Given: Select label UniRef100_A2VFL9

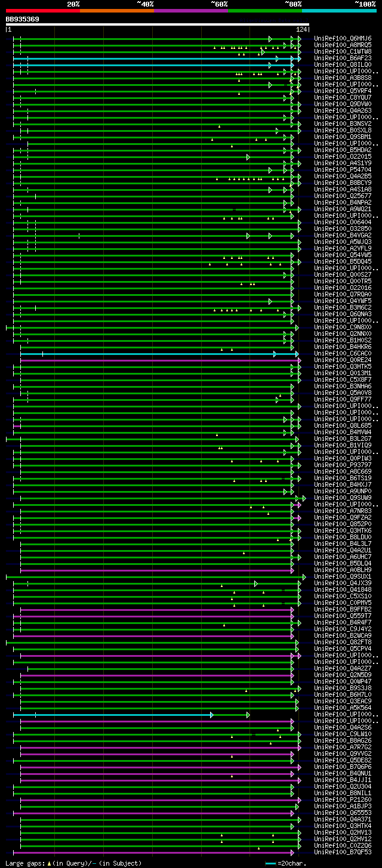Looking at the screenshot, I should pos(343,248).
